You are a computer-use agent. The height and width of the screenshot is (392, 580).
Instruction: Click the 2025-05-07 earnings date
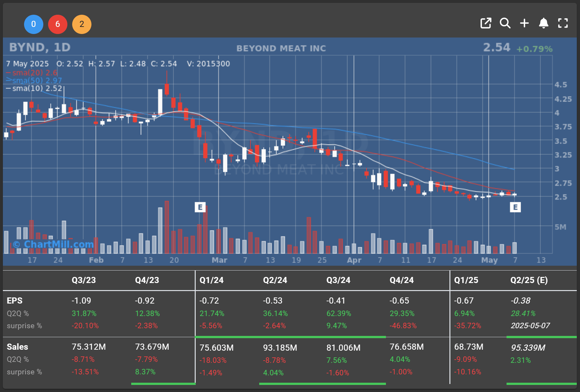point(530,326)
